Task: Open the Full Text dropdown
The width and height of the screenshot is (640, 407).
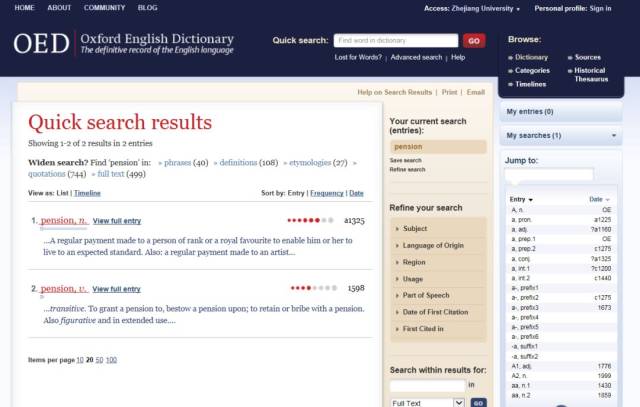Action: coord(427,403)
